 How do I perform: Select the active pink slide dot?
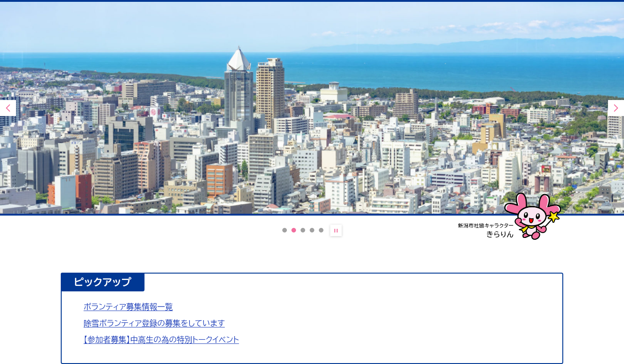294,230
